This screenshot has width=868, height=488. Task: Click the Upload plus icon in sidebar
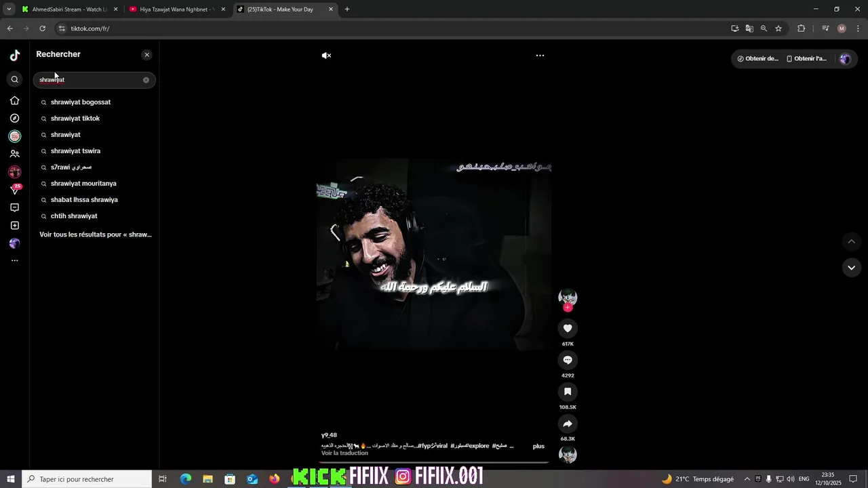point(14,226)
